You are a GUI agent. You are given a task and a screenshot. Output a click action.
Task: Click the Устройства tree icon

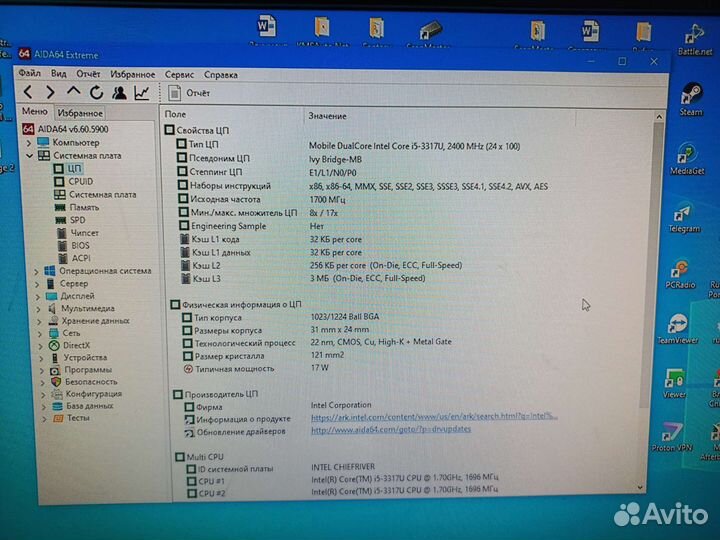click(55, 358)
